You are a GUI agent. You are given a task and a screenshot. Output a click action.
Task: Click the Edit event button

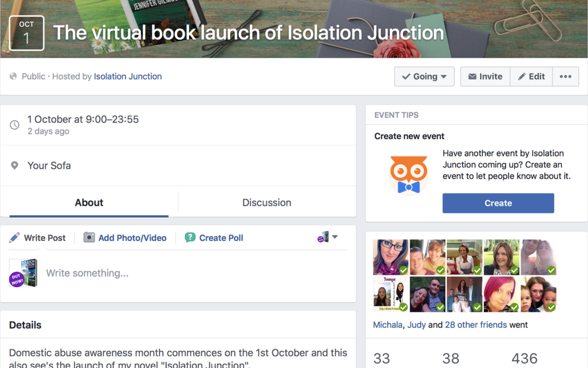(531, 77)
